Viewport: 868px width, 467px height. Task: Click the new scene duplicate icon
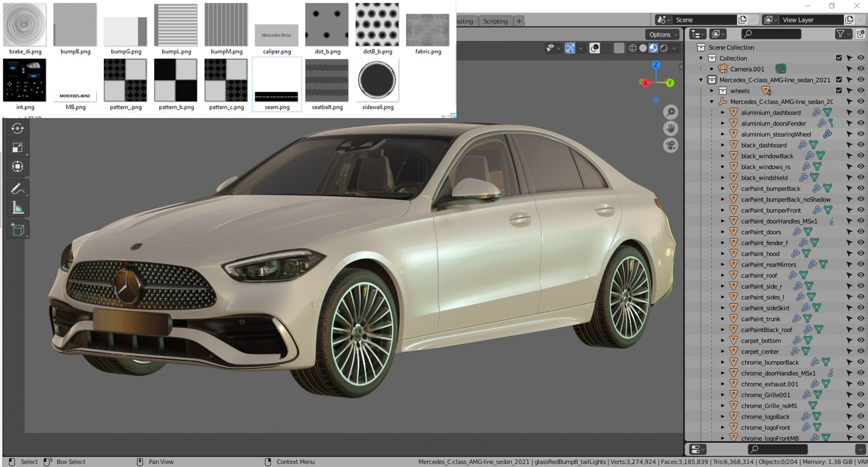pyautogui.click(x=742, y=20)
